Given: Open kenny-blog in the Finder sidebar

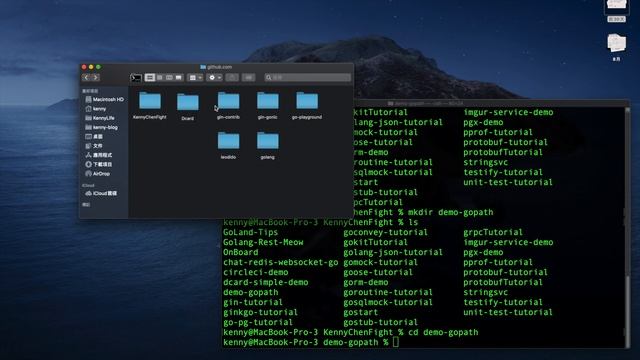Looking at the screenshot, I should pyautogui.click(x=101, y=127).
